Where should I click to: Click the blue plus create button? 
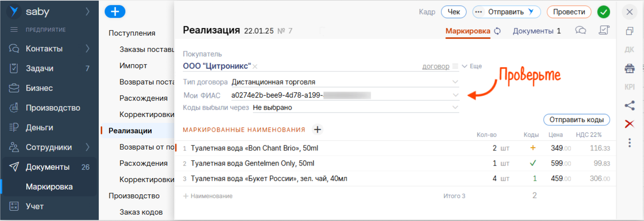pos(115,12)
